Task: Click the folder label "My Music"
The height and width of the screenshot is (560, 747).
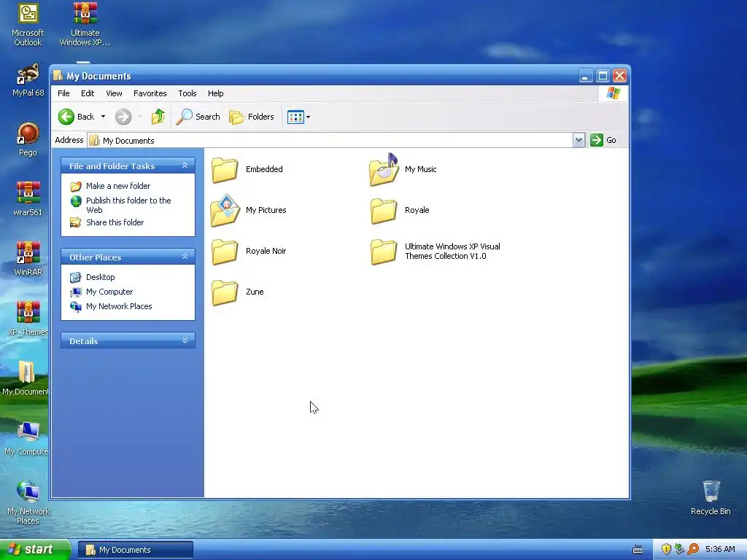Action: coord(420,169)
